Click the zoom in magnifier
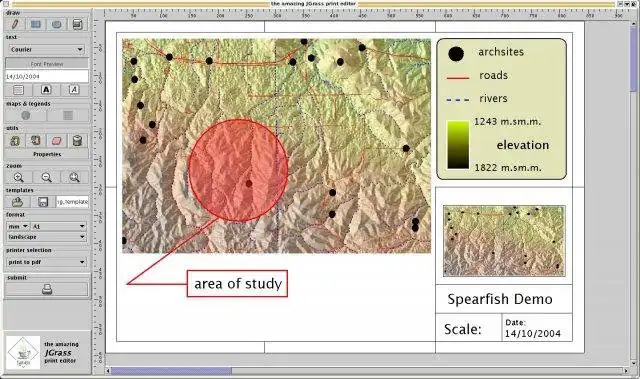The height and width of the screenshot is (379, 640). coord(18,177)
